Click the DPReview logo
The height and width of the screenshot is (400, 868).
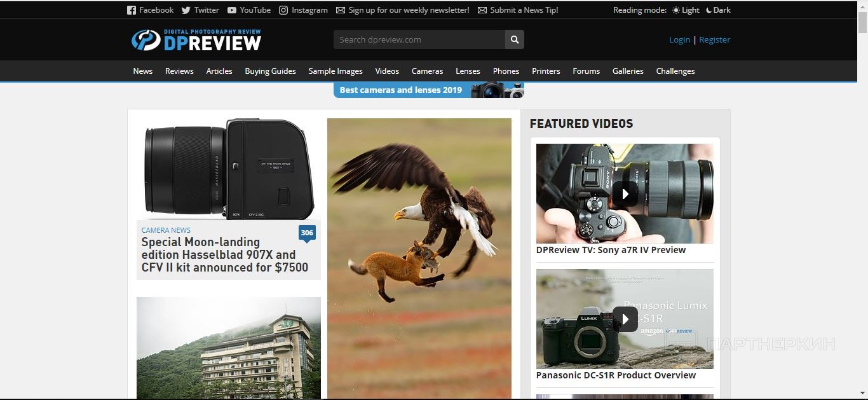pyautogui.click(x=196, y=39)
